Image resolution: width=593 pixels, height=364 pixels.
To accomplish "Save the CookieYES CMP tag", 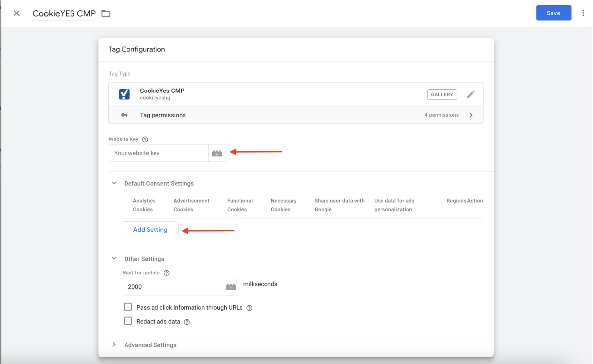I will tap(553, 13).
